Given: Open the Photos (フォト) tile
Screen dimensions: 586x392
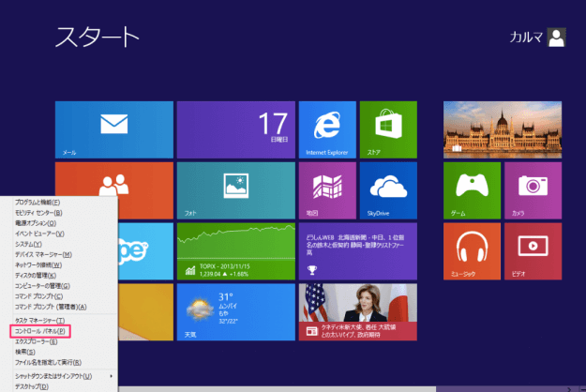Looking at the screenshot, I should (236, 190).
